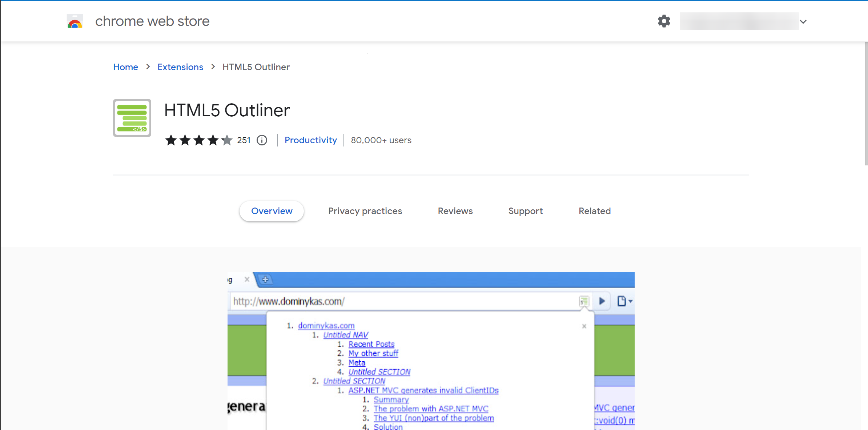868x430 pixels.
Task: Open the Reviews tab
Action: tap(455, 211)
